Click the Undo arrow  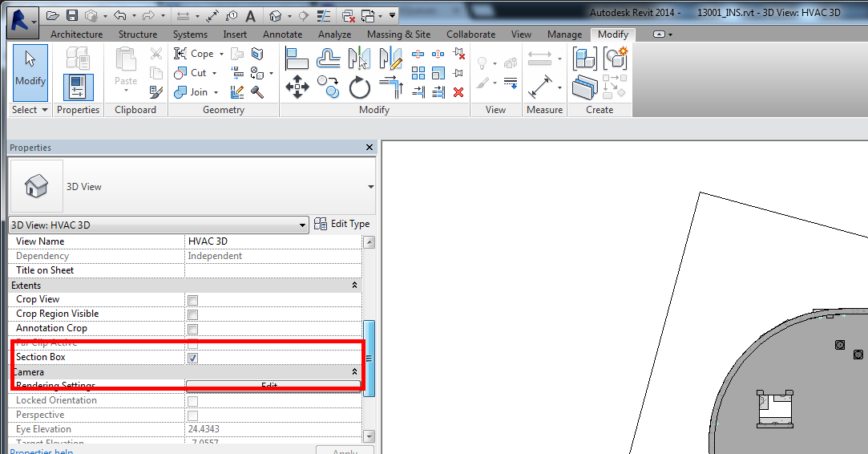[x=119, y=15]
